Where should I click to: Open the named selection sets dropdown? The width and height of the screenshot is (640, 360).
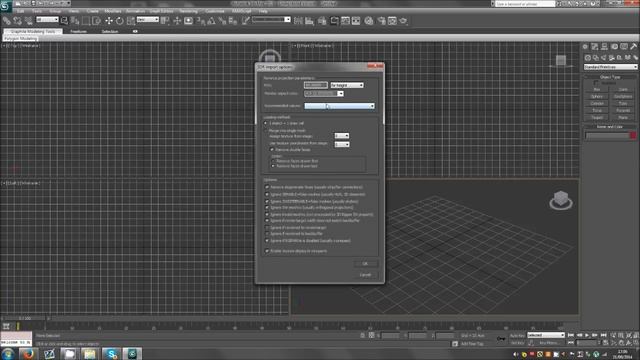[271, 20]
